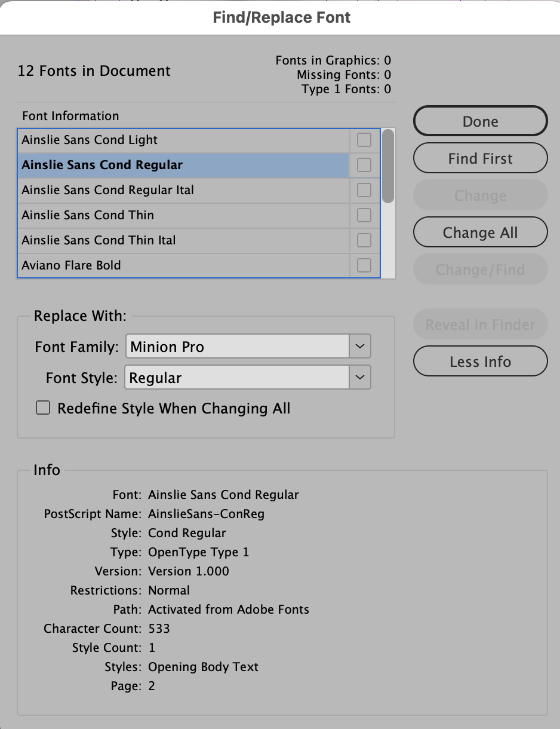Screen dimensions: 560x729
Task: Click the Font Family dropdown chevron
Action: coord(359,346)
